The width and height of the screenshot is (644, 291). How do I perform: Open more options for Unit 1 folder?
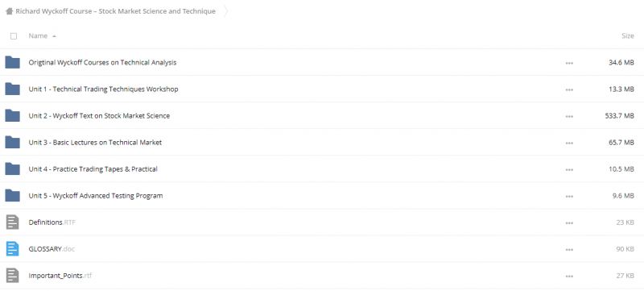click(x=569, y=89)
